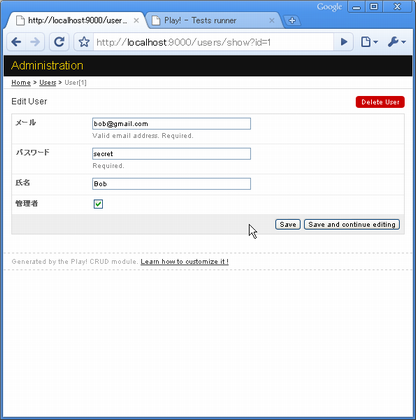The height and width of the screenshot is (420, 416).
Task: Click Save and continue editing
Action: 352,224
